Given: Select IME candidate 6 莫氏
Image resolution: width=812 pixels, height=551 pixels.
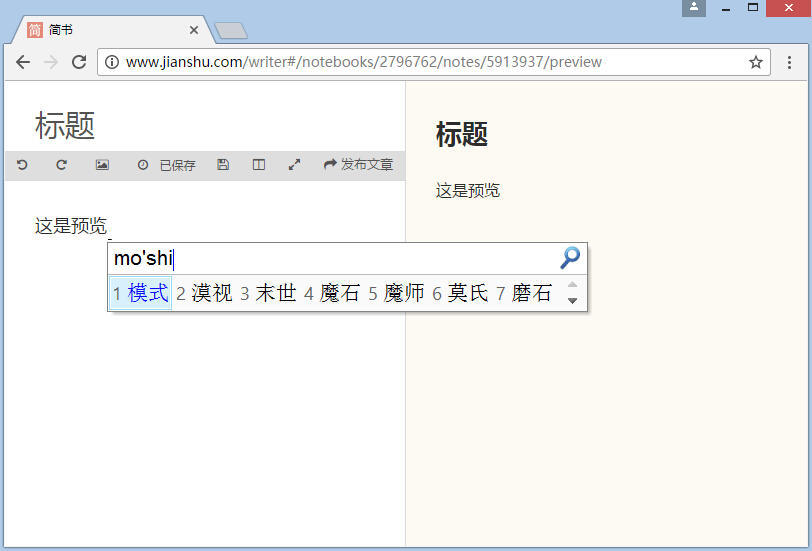Looking at the screenshot, I should pyautogui.click(x=460, y=293).
